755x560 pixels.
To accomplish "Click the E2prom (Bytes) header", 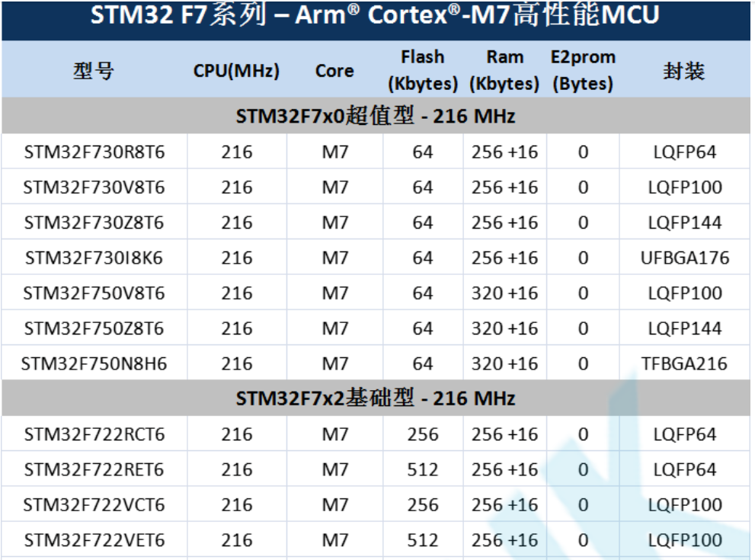I will point(582,69).
